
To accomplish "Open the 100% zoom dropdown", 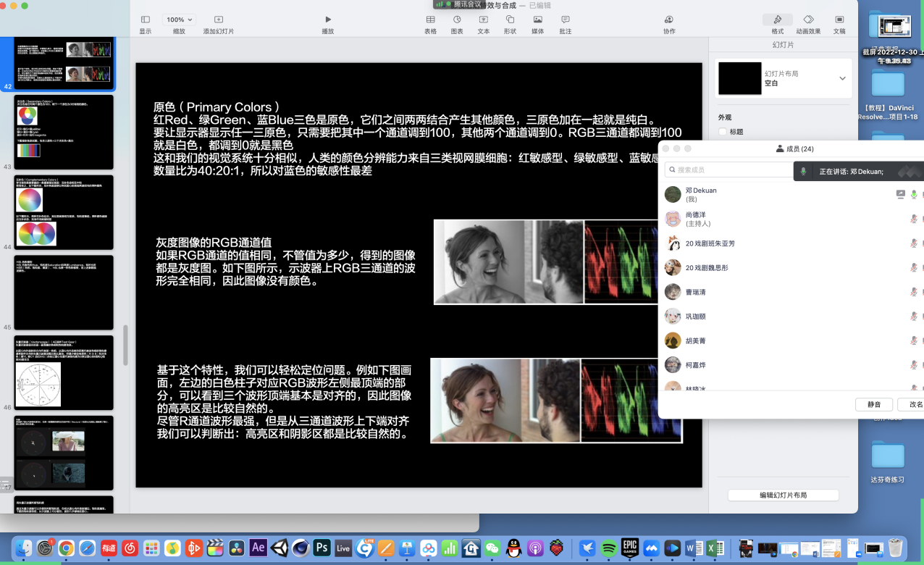I will tap(179, 20).
